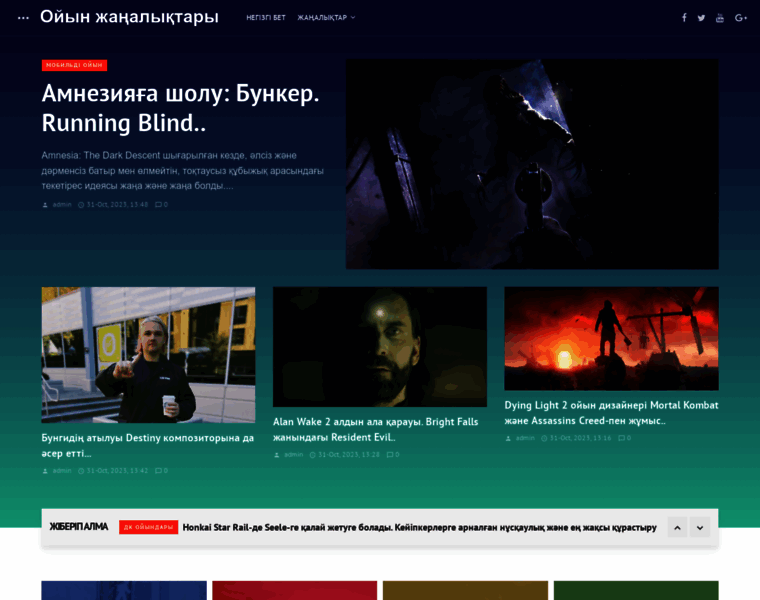Click the 31-Oct, 2023, 13:16 date text
The image size is (760, 600).
[x=580, y=438]
